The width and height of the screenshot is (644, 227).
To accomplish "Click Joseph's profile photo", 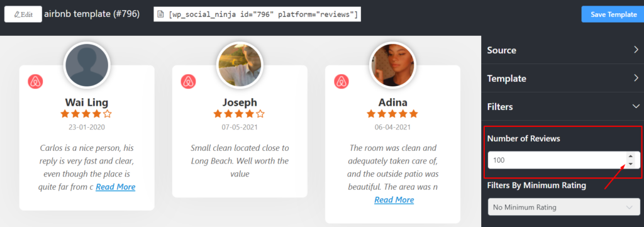I will pos(240,65).
